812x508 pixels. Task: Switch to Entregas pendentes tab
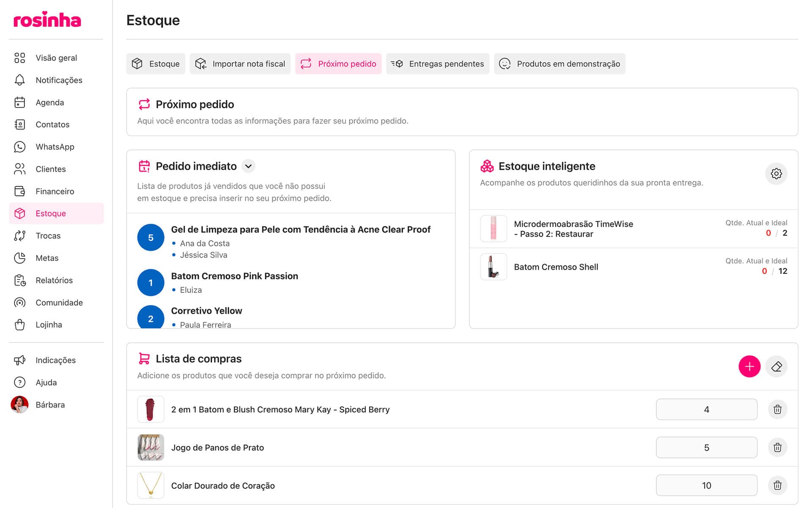tap(438, 64)
